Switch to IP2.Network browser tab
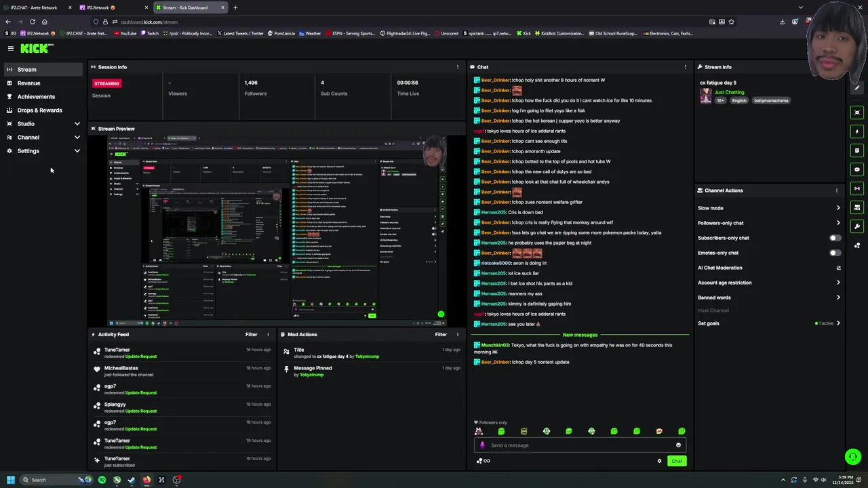This screenshot has height=488, width=868. (113, 7)
